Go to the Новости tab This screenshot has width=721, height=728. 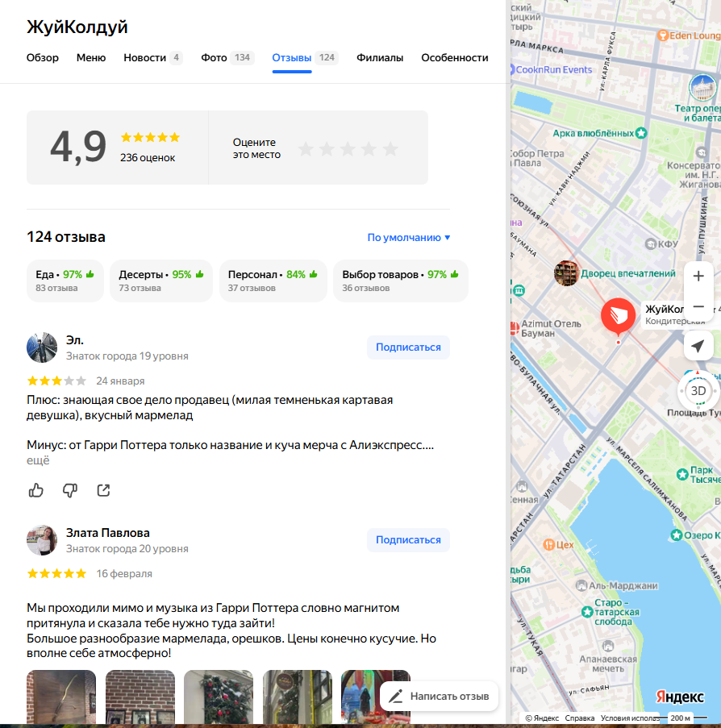point(153,57)
